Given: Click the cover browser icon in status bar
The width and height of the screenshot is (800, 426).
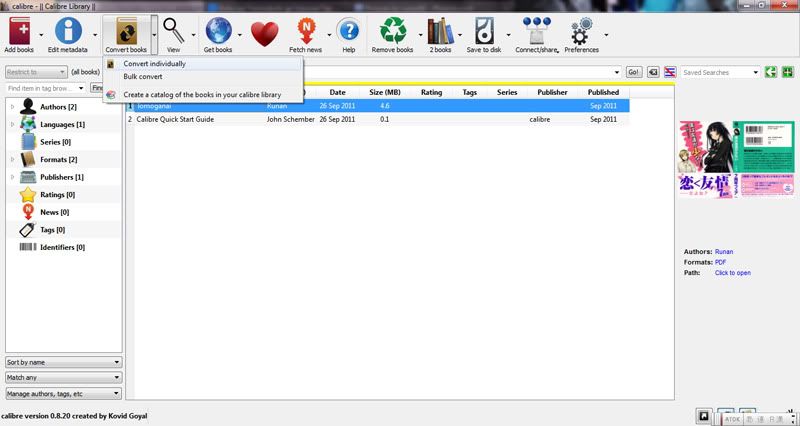Looking at the screenshot, I should (704, 416).
